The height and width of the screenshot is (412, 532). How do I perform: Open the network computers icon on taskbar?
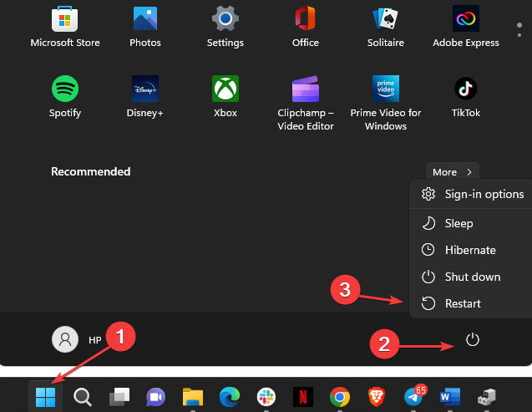pos(487,397)
